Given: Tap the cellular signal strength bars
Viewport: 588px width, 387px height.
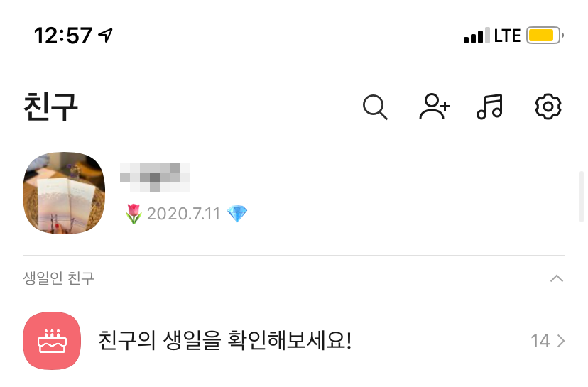Looking at the screenshot, I should [x=477, y=36].
